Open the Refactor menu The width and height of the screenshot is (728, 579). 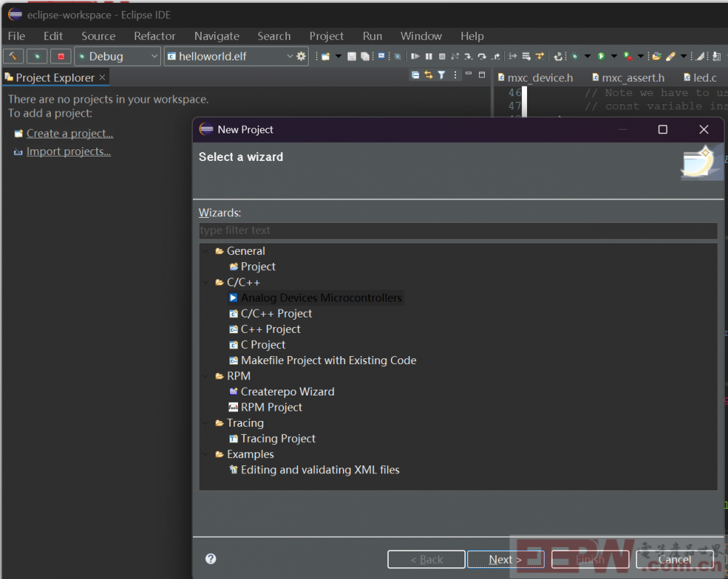click(154, 36)
